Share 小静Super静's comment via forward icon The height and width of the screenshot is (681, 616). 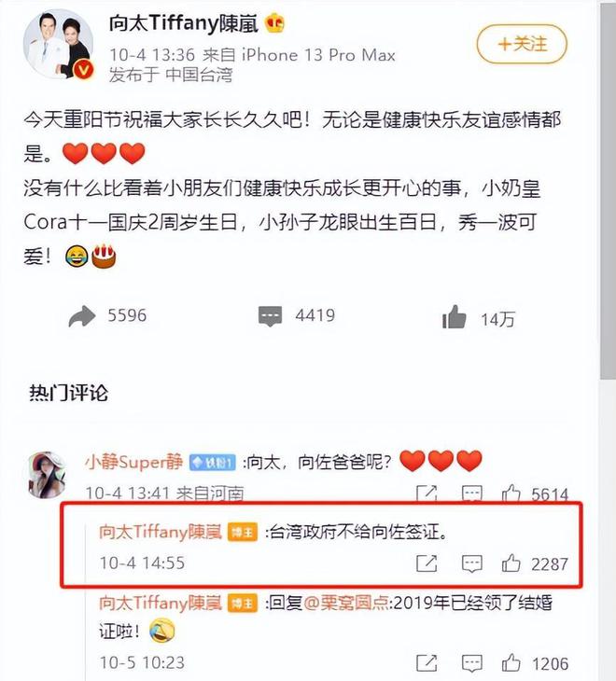point(427,493)
